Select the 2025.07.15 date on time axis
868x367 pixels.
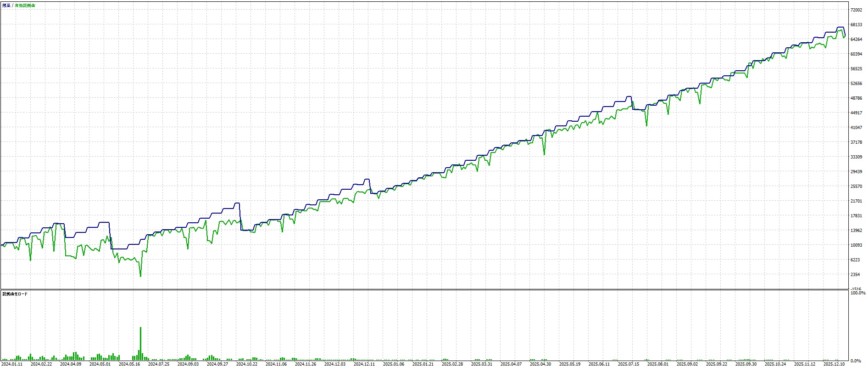(629, 364)
